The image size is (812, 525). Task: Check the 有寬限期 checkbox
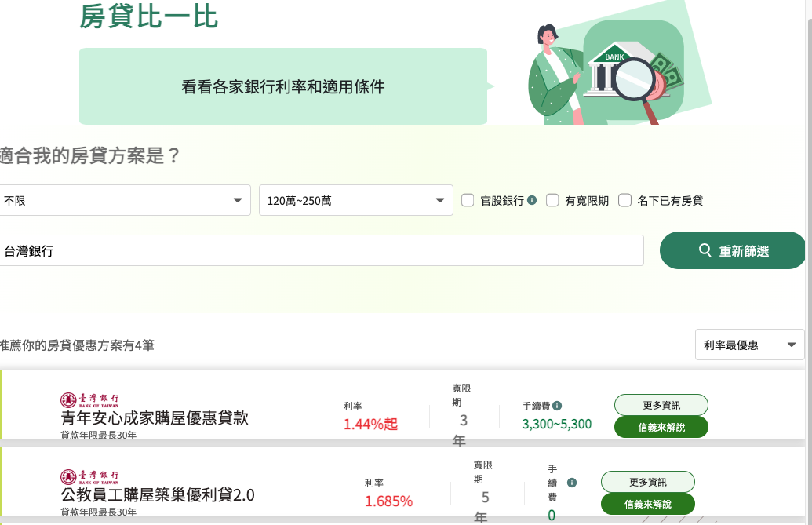[552, 200]
